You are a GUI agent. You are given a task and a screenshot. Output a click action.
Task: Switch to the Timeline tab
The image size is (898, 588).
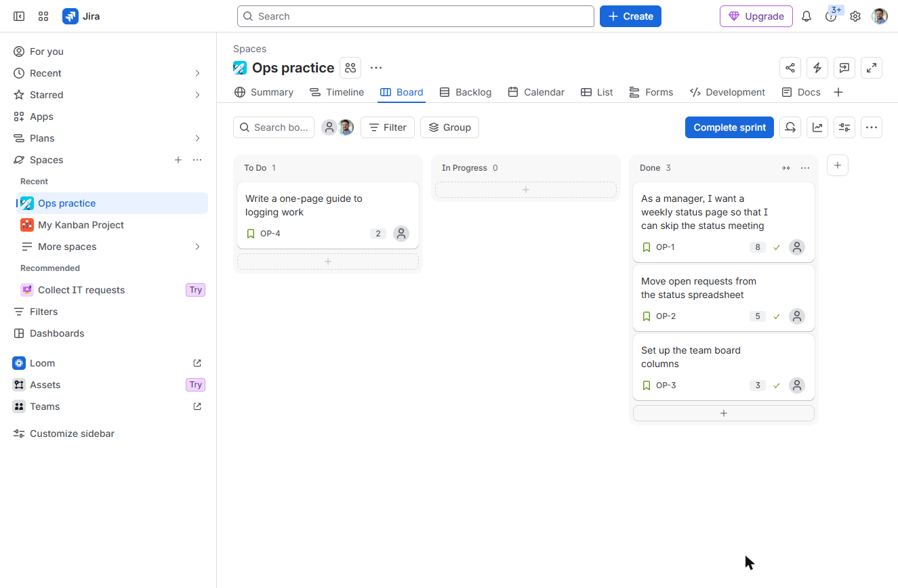pos(337,92)
